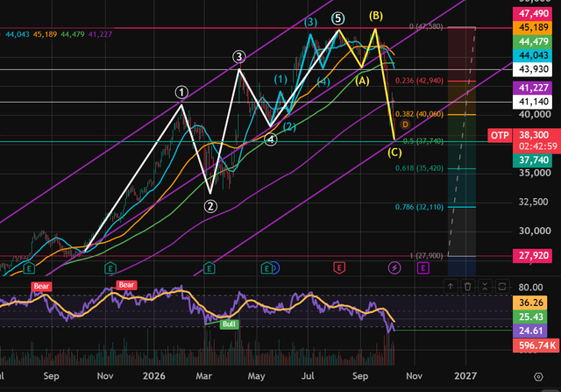
Task: Click the 596.74K volume label
Action: 536,346
